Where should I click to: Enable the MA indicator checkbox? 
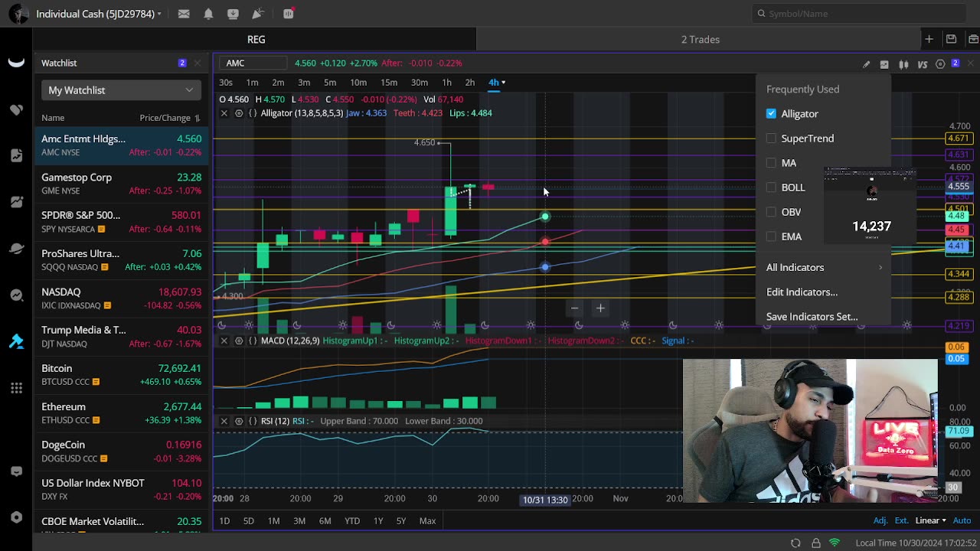click(x=771, y=162)
